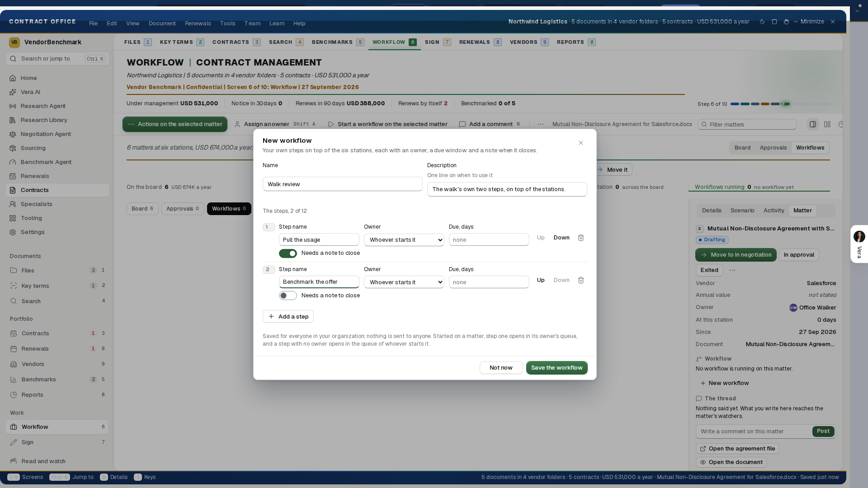Turn off "Needs a note to close" for step 1
868x488 pixels.
tap(288, 253)
